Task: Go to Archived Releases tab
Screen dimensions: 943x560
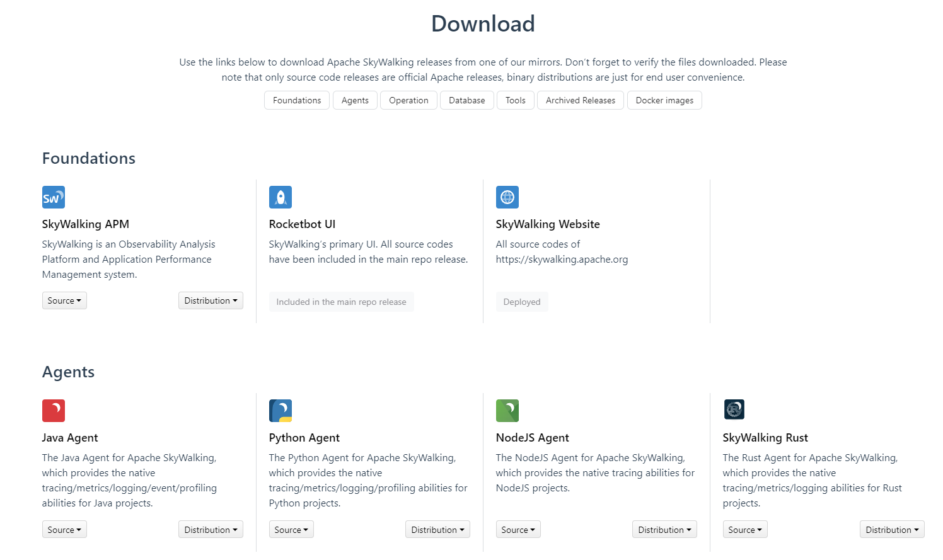Action: point(581,100)
